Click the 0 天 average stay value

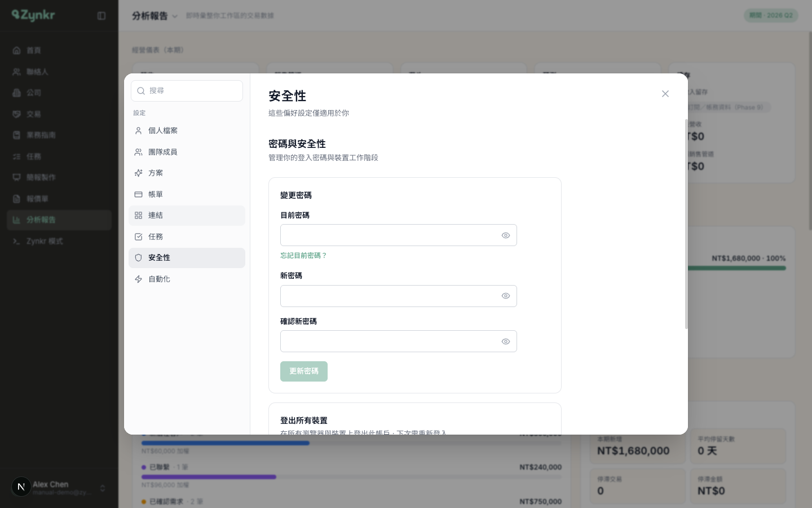coord(707,451)
